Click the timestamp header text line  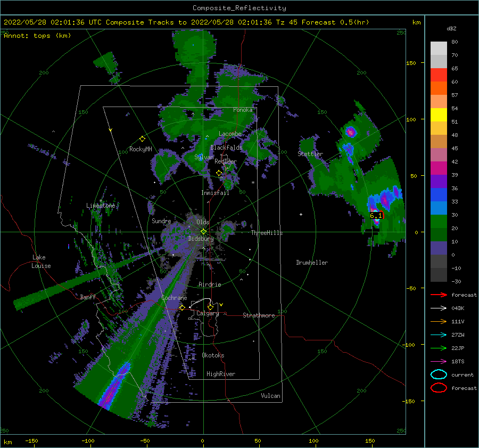186,22
